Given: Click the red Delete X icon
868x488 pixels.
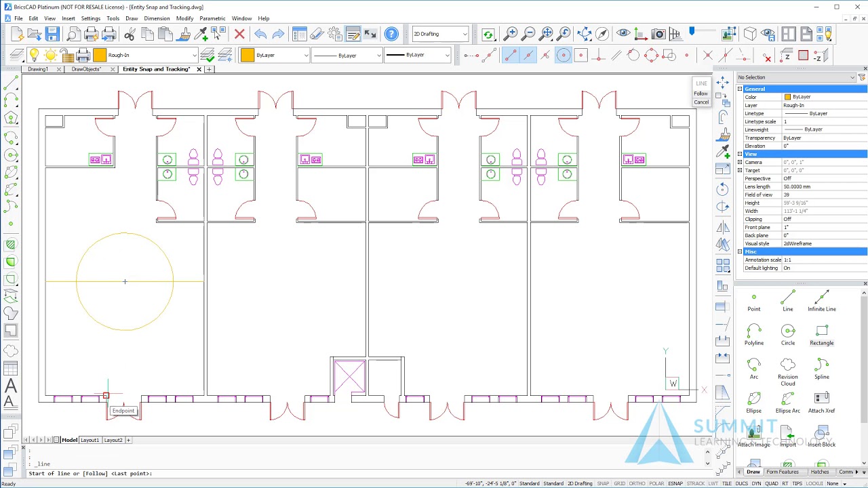Looking at the screenshot, I should tap(239, 34).
